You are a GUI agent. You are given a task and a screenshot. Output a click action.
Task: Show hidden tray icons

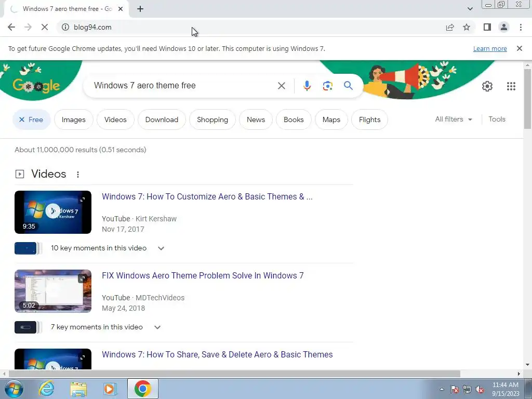click(x=442, y=389)
